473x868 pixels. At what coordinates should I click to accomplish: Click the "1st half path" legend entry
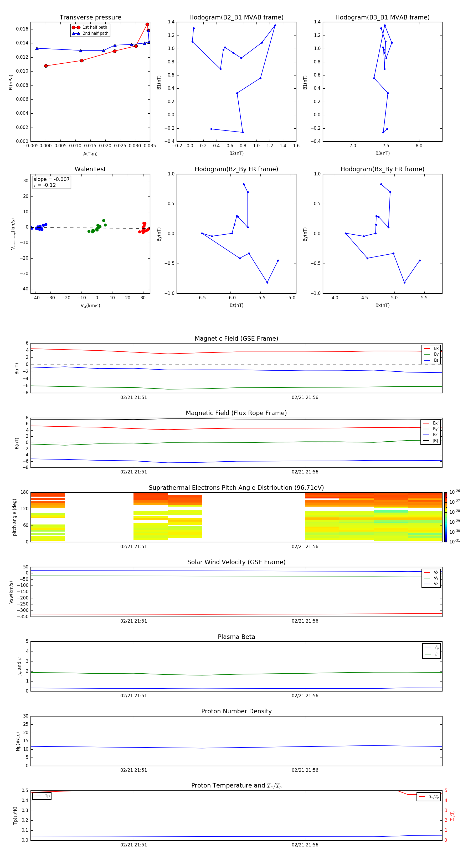coord(90,27)
